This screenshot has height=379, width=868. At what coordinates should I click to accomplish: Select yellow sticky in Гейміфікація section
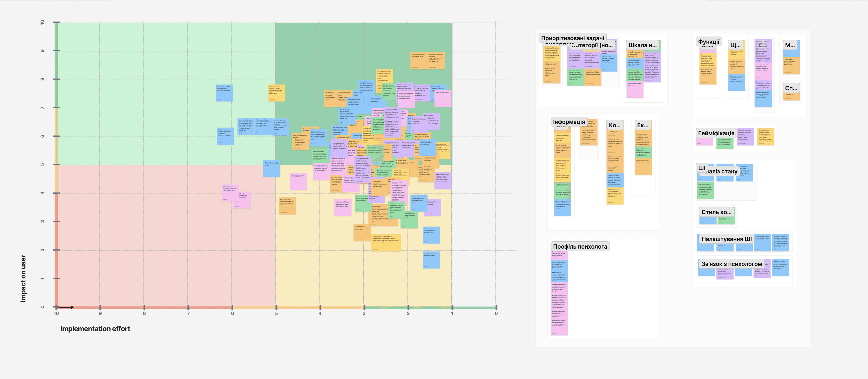click(x=765, y=137)
